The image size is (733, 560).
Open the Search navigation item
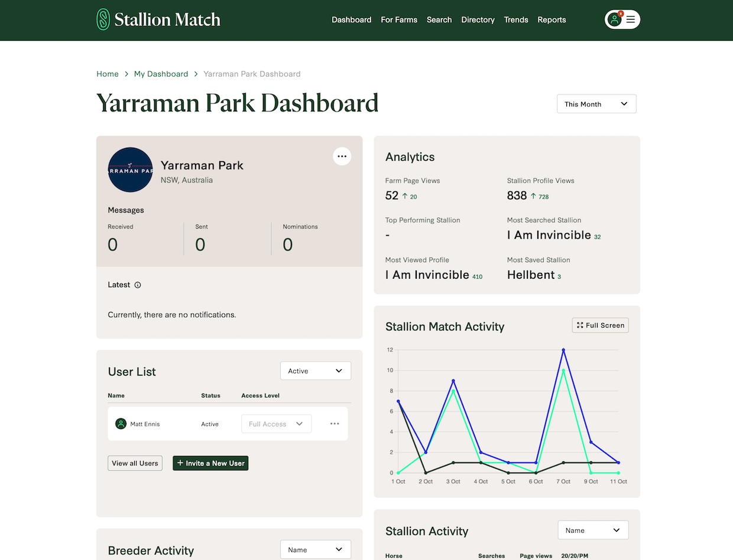point(439,19)
